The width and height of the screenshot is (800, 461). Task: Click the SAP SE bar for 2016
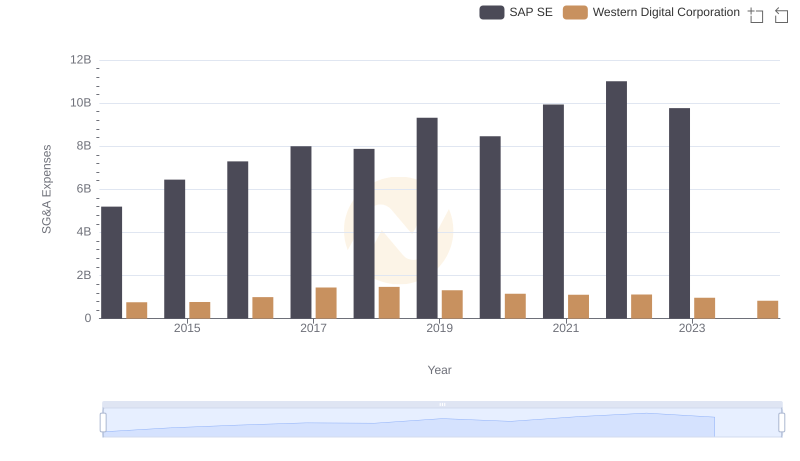[x=238, y=240]
